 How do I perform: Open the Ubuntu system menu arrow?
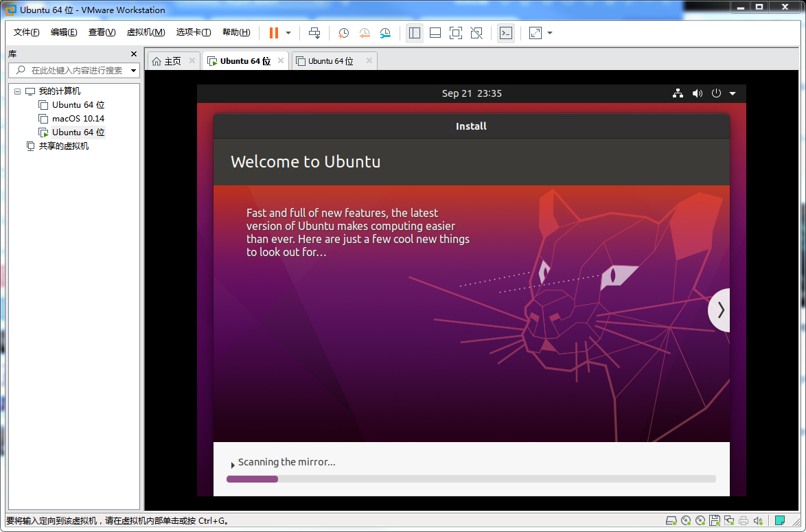pyautogui.click(x=733, y=93)
